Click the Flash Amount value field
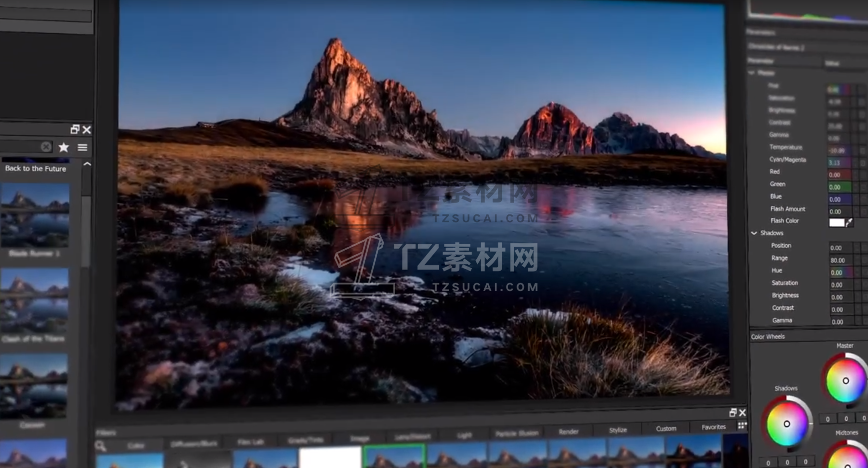 [840, 211]
